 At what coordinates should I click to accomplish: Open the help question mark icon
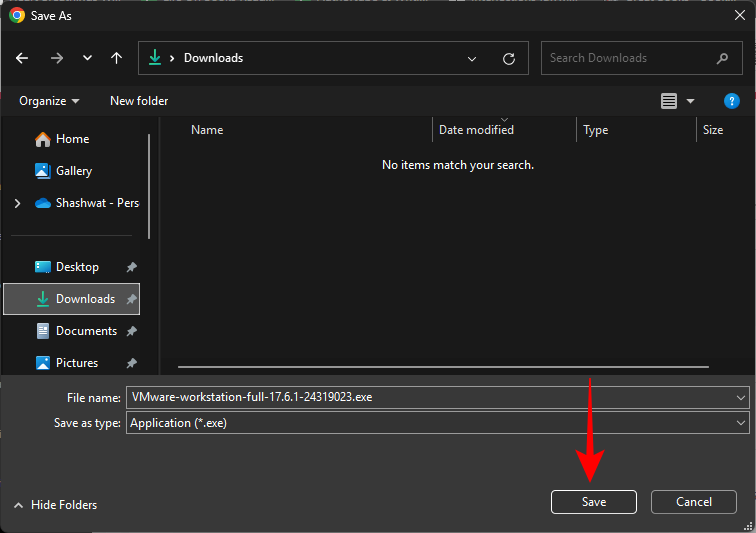[x=731, y=101]
